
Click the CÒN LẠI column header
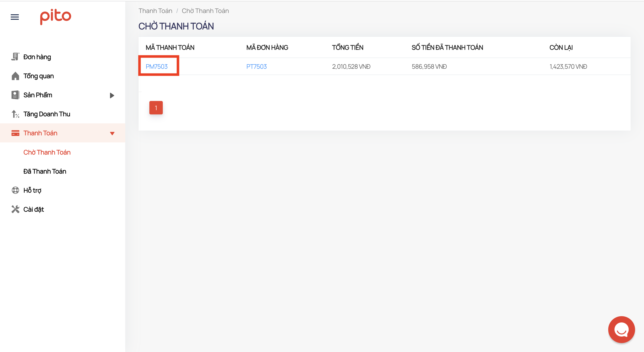click(x=561, y=47)
